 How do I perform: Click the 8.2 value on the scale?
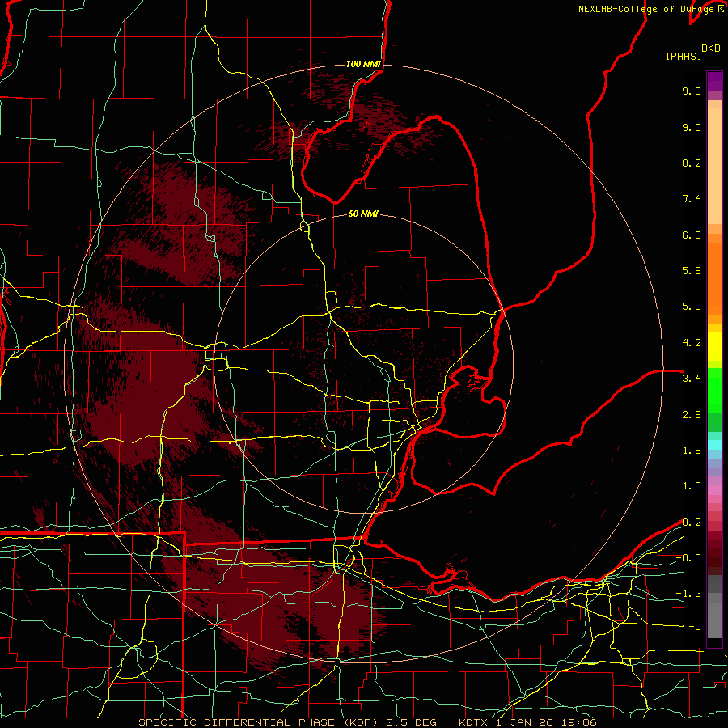pyautogui.click(x=692, y=163)
